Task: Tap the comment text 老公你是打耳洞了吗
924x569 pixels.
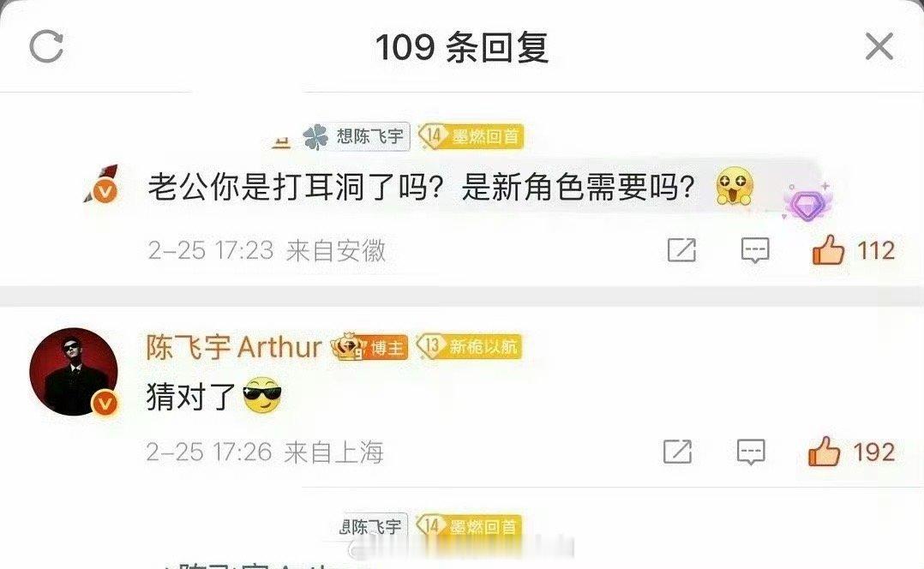Action: [295, 187]
